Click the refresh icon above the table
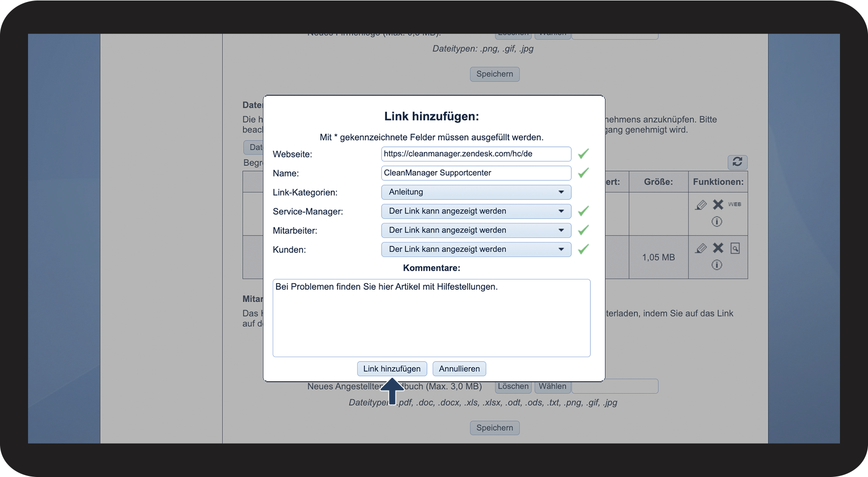Screen dimensions: 868x477 pyautogui.click(x=737, y=162)
